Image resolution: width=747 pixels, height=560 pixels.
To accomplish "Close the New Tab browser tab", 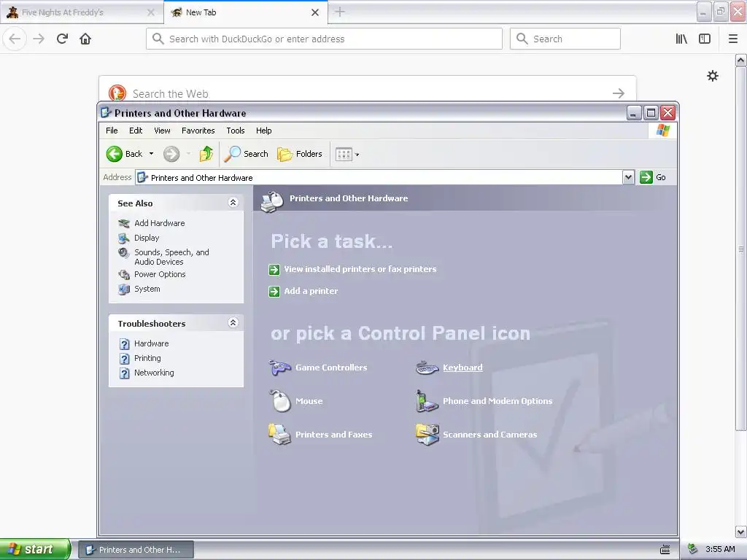I will click(315, 12).
